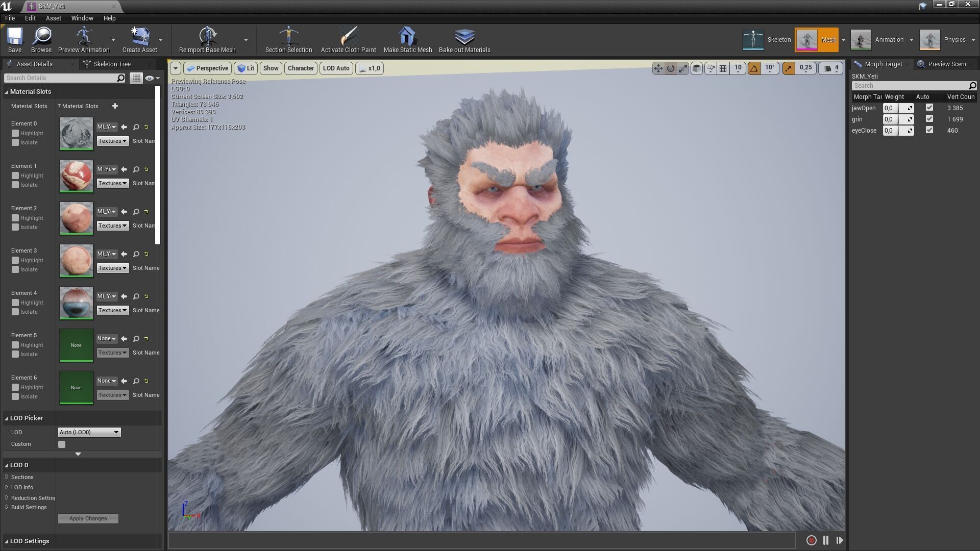Expand LOD Info row

pos(7,487)
